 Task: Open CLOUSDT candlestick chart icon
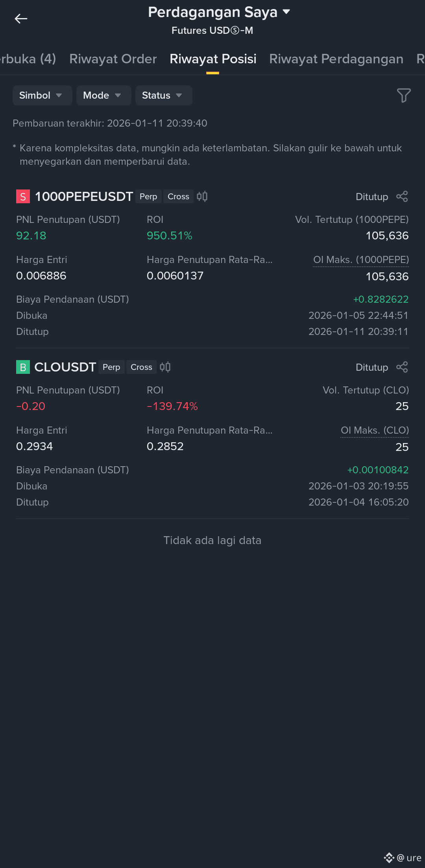[x=165, y=367]
